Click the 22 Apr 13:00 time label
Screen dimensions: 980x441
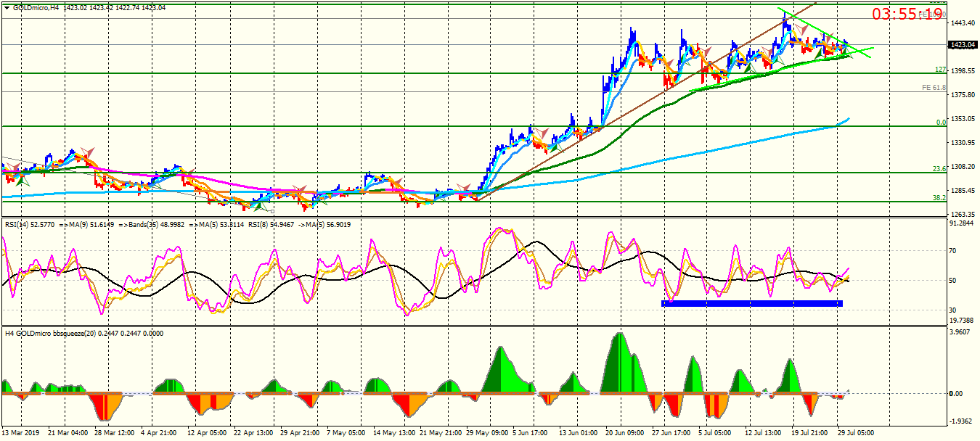coord(255,433)
